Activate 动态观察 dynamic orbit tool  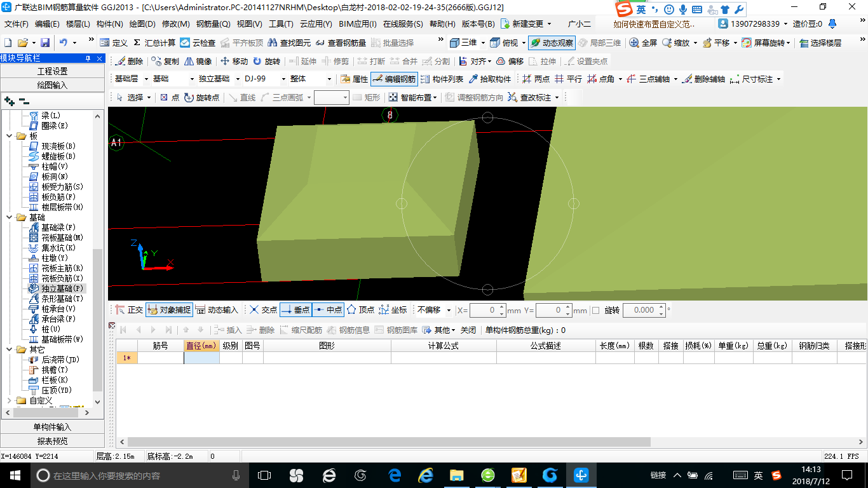[552, 43]
